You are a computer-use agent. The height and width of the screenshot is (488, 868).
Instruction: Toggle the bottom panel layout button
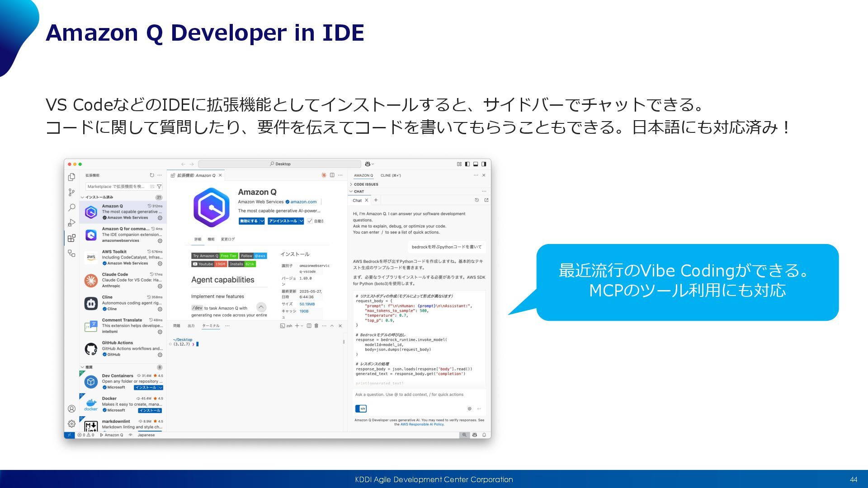(x=476, y=164)
